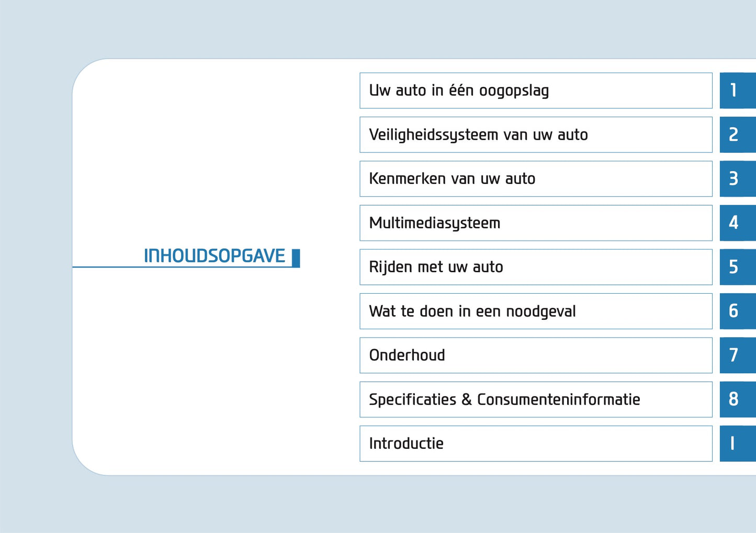Go to 'Veiligheidssysteem van uw auto' entry
Image resolution: width=756 pixels, height=533 pixels.
[x=535, y=135]
